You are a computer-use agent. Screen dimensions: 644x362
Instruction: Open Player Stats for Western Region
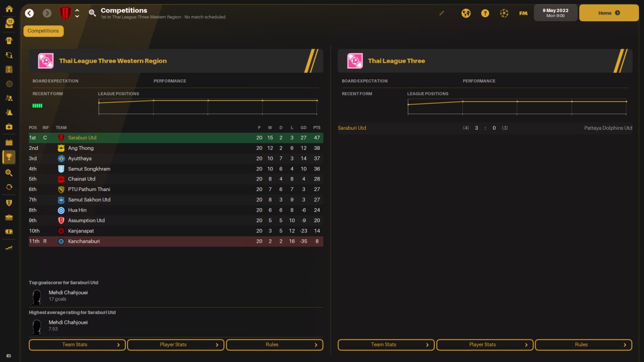176,345
